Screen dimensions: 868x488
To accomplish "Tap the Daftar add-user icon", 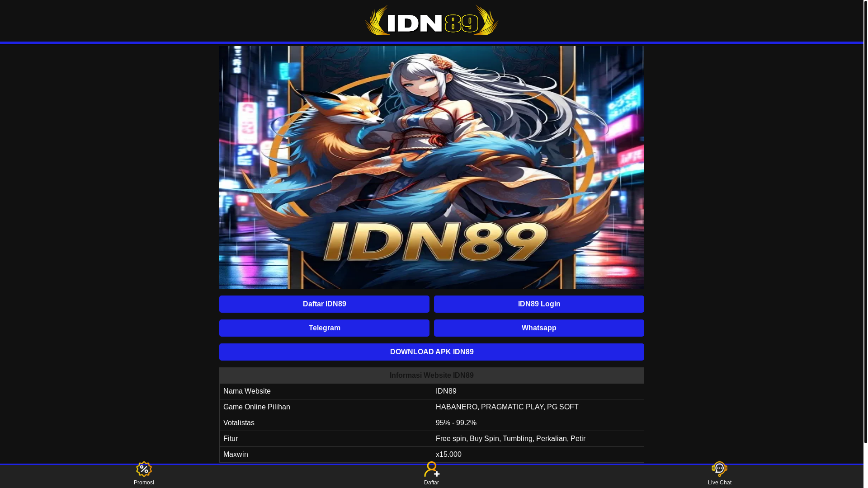I will (432, 469).
